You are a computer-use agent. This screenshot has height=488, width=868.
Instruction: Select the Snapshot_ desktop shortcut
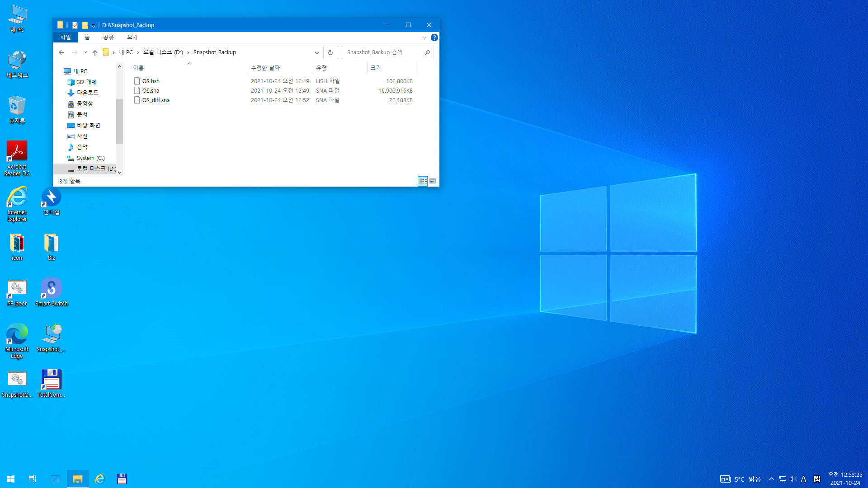click(52, 338)
